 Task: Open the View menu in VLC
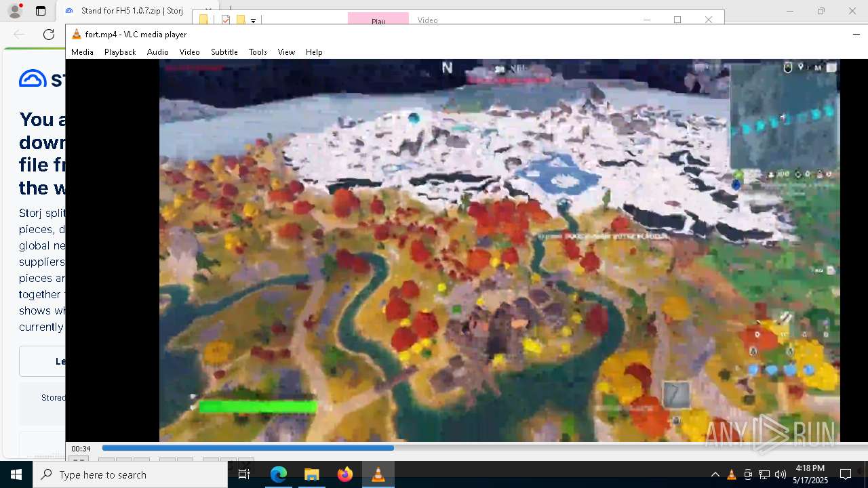tap(286, 52)
